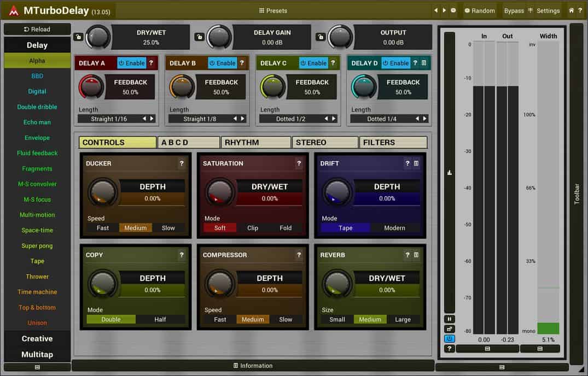Click previous preset arrow in title bar

tap(436, 10)
